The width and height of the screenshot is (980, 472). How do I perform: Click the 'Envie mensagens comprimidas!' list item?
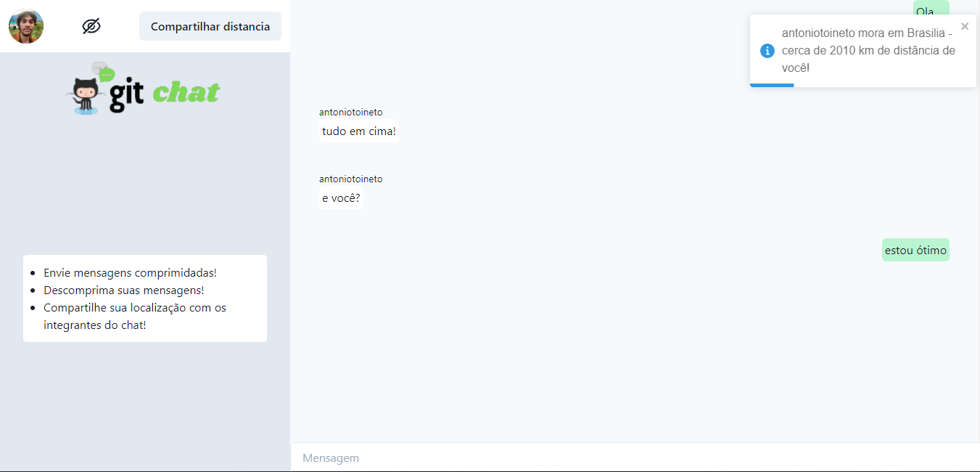point(130,273)
